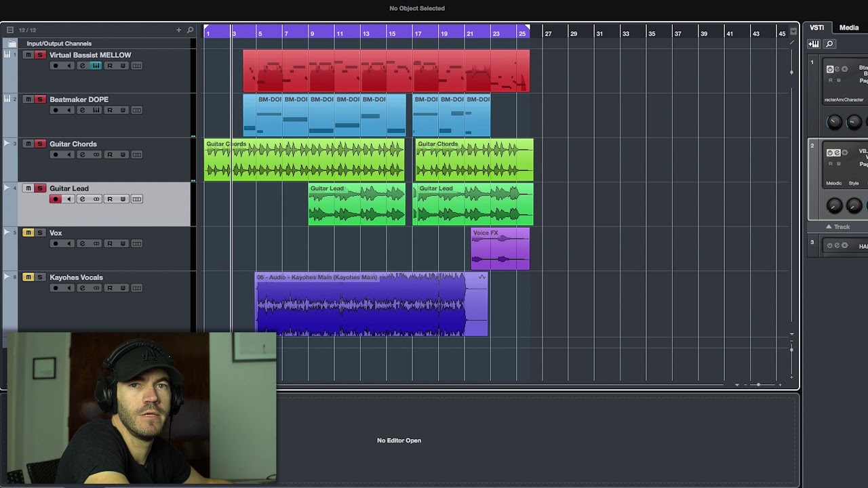Click the add VST instrument icon
Image resolution: width=868 pixels, height=488 pixels.
(813, 44)
